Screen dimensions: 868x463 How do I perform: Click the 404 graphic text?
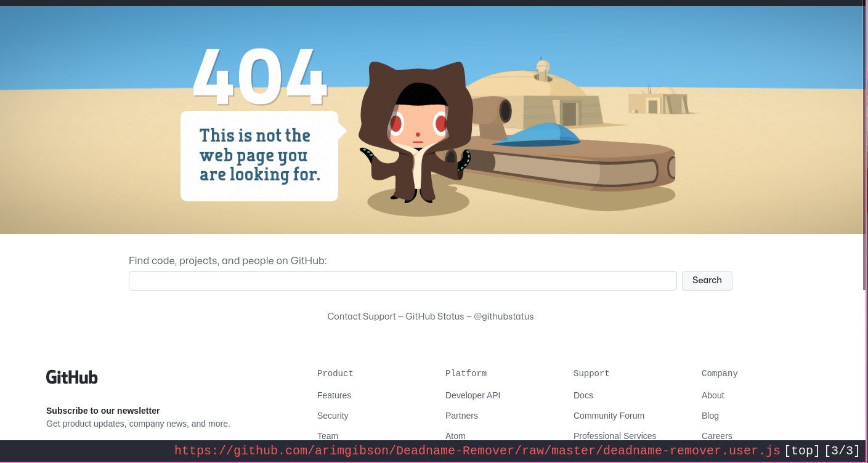259,77
